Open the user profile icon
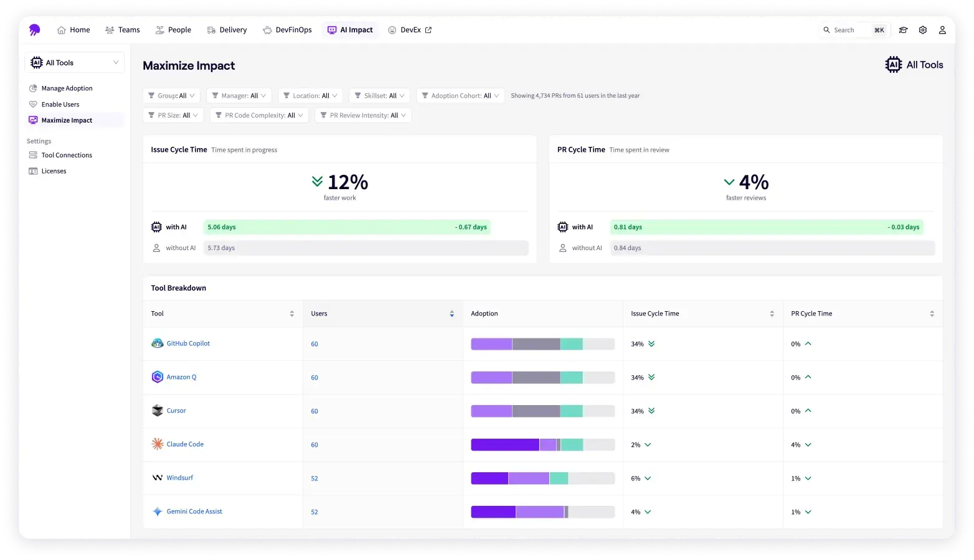The image size is (974, 560). click(942, 30)
